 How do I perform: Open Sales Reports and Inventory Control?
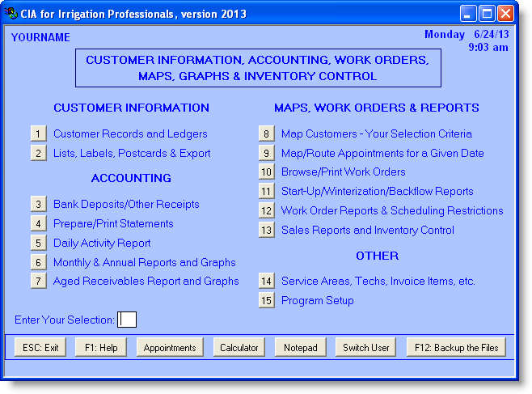[x=367, y=230]
